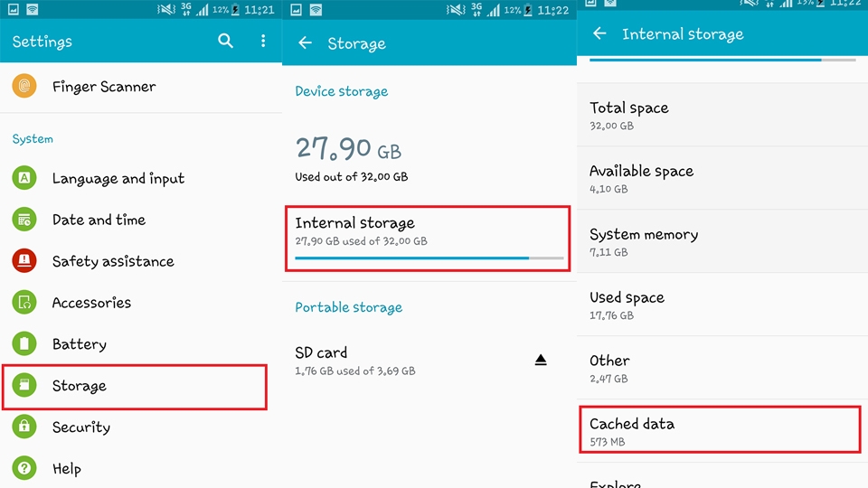Tap the Help question mark icon
868x488 pixels.
tap(24, 468)
